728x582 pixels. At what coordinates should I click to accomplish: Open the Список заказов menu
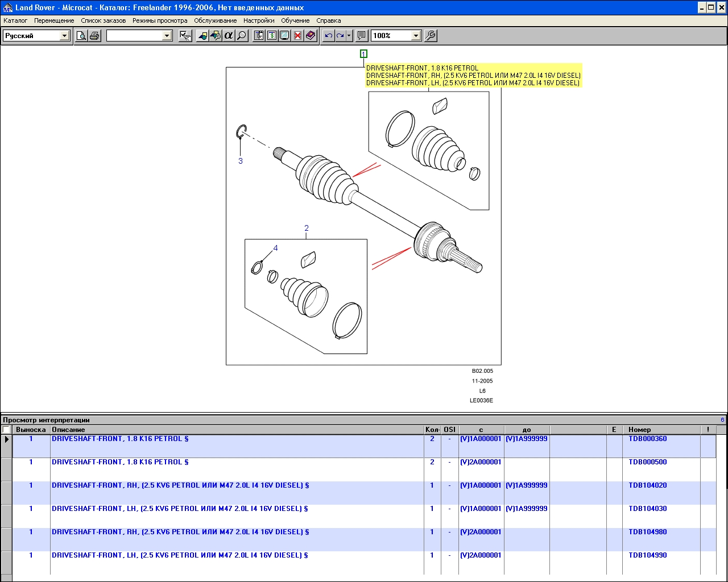point(103,20)
